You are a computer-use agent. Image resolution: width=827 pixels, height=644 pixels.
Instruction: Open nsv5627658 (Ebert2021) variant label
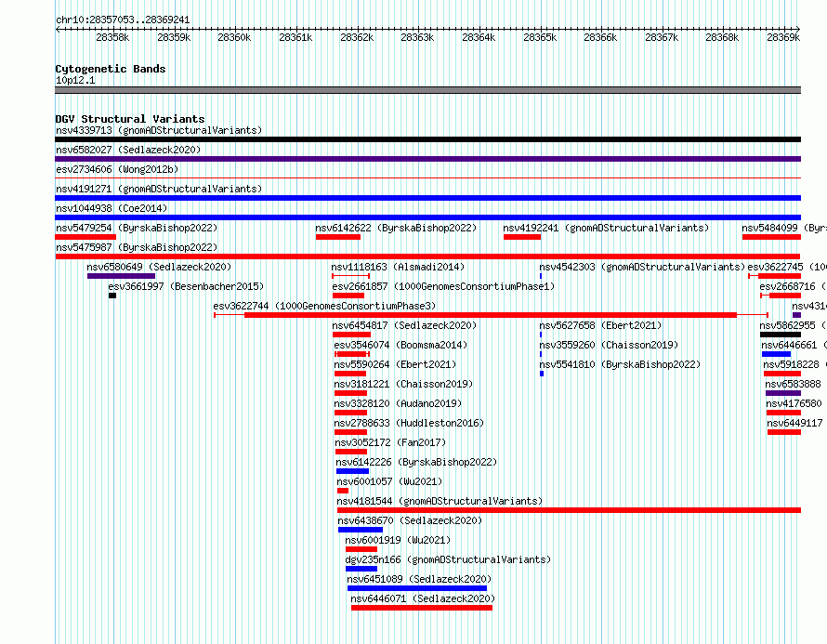click(x=600, y=325)
